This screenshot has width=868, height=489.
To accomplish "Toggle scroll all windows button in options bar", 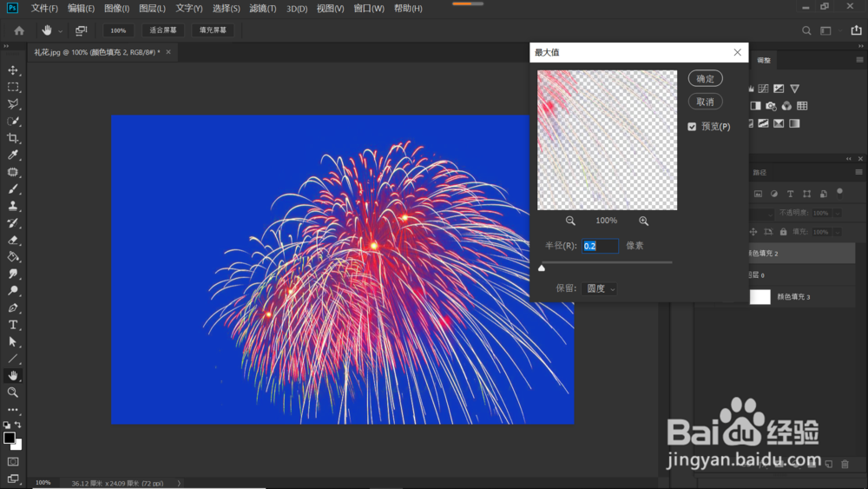I will pyautogui.click(x=82, y=30).
